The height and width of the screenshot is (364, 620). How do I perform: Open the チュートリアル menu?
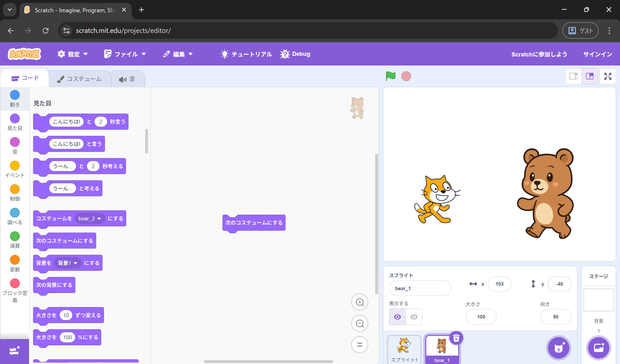pos(246,54)
